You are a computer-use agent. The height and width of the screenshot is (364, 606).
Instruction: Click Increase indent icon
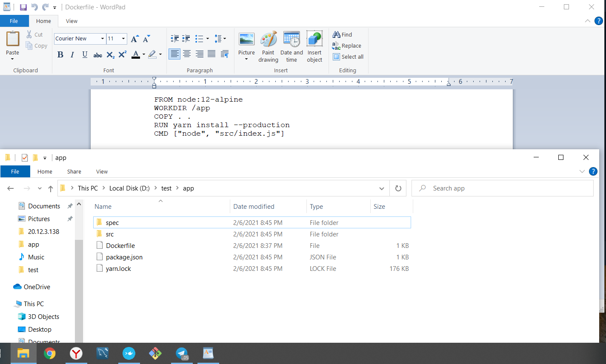point(186,39)
